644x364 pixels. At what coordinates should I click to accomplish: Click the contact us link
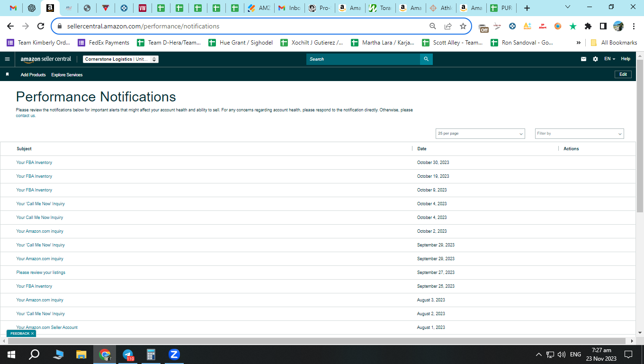point(26,116)
